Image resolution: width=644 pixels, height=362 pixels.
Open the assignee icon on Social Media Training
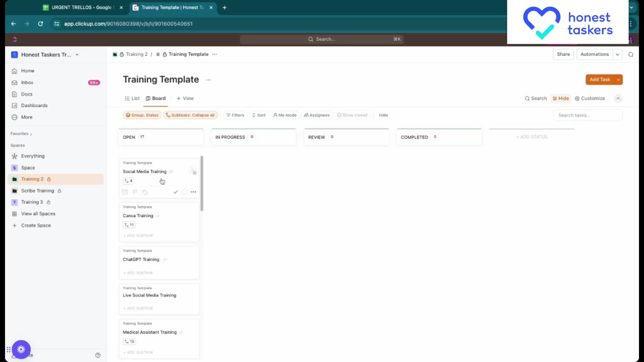click(192, 171)
